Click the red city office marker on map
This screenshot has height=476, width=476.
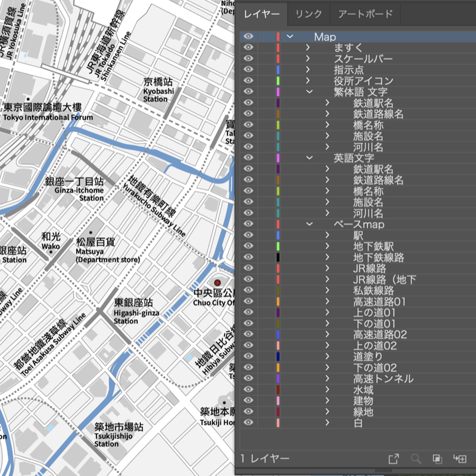[217, 282]
